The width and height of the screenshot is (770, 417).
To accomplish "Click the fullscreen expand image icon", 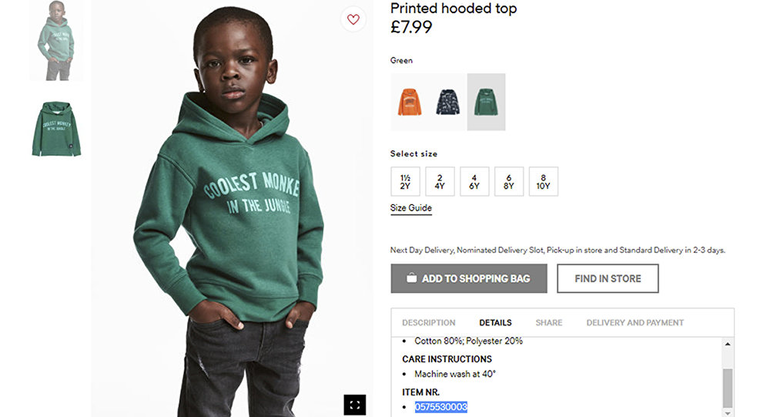I will click(355, 404).
